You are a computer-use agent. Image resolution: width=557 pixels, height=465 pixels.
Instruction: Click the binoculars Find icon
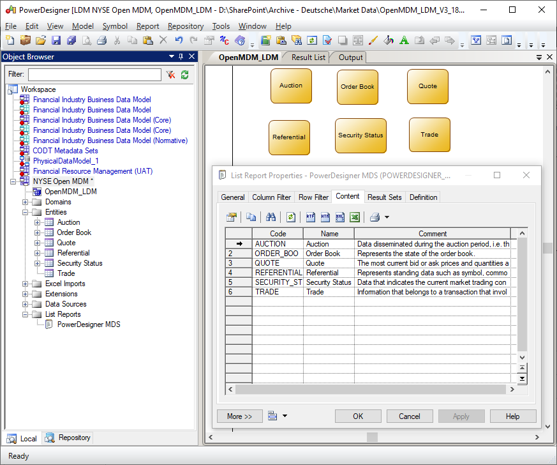point(271,217)
